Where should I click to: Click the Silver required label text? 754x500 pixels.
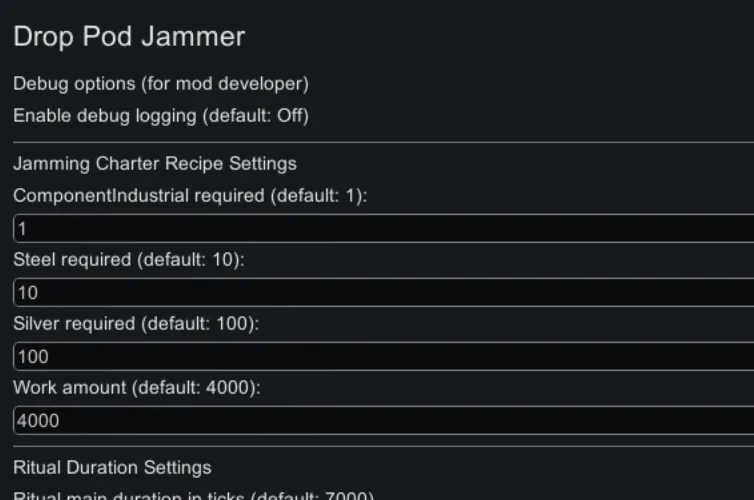point(74,324)
